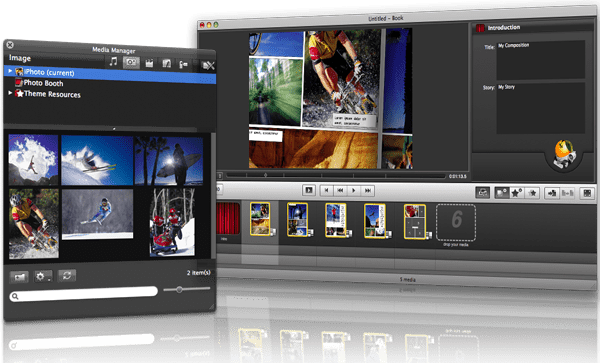Click the black star with badge toolbar icon
The height and width of the screenshot is (363, 600).
(x=517, y=193)
